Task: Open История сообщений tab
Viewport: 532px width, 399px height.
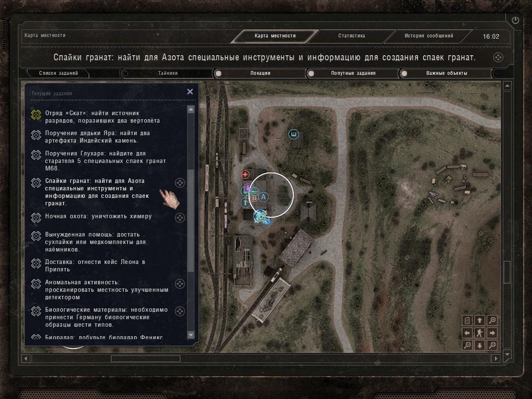Action: 429,36
